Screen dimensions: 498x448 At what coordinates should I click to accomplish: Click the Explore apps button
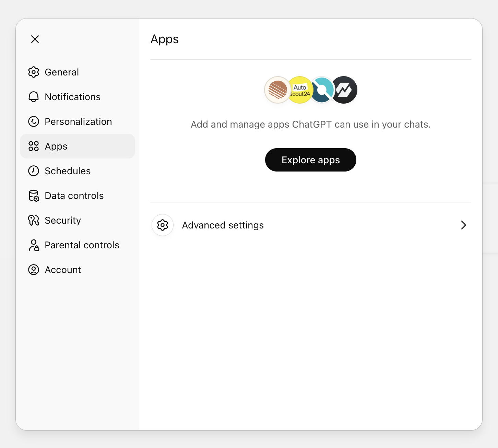[310, 160]
